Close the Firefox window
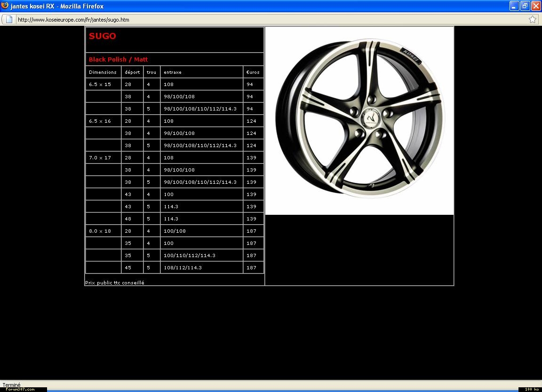This screenshot has height=392, width=542. [536, 6]
